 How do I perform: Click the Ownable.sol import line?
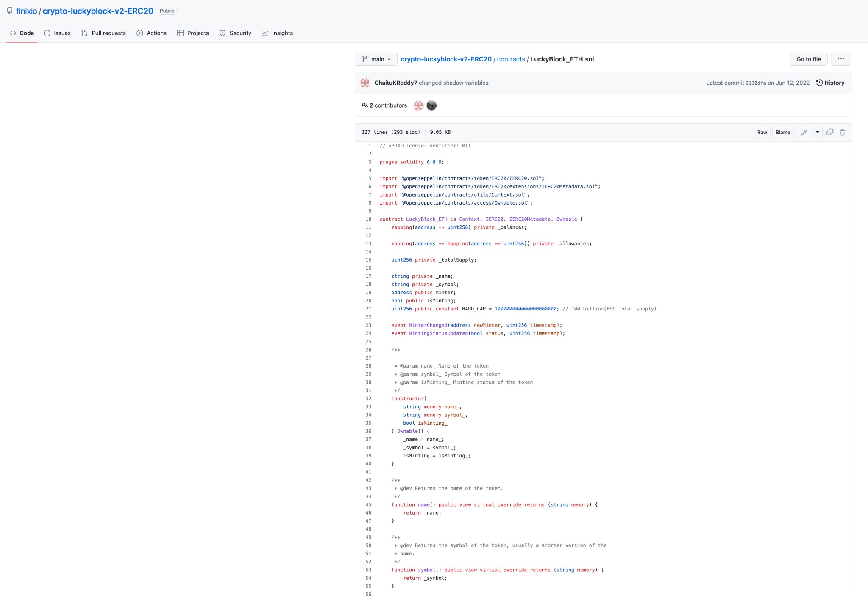point(456,203)
